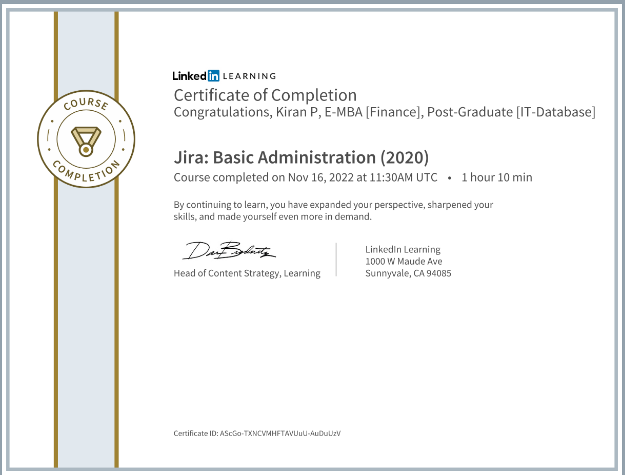
Task: Click the "LEARNING" wordmark beside the logo
Action: pyautogui.click(x=250, y=76)
